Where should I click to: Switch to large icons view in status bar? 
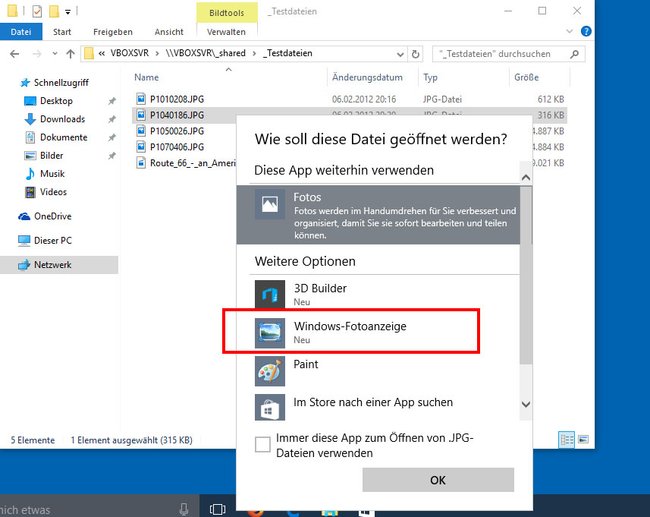coord(583,439)
